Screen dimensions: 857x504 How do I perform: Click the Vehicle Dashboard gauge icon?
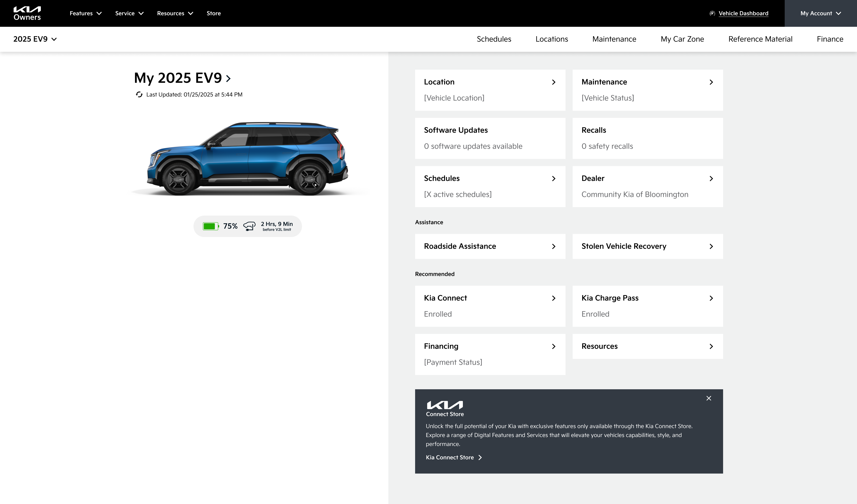[712, 13]
